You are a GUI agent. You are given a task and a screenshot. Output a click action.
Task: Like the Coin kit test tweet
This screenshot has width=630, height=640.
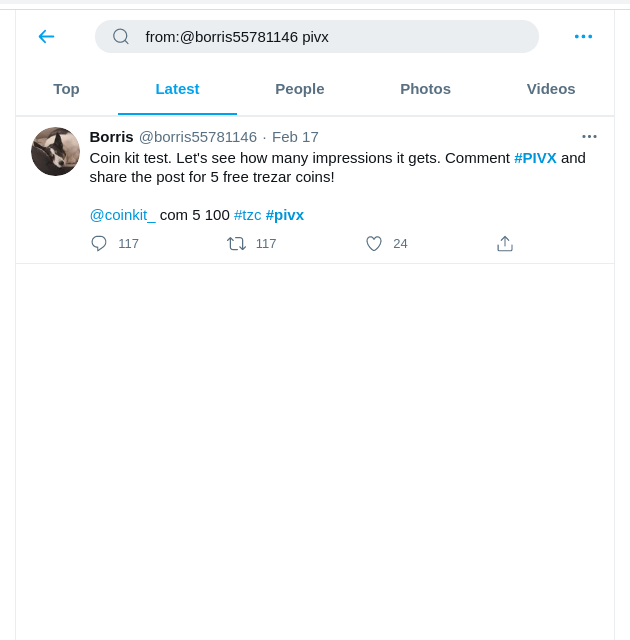coord(374,243)
